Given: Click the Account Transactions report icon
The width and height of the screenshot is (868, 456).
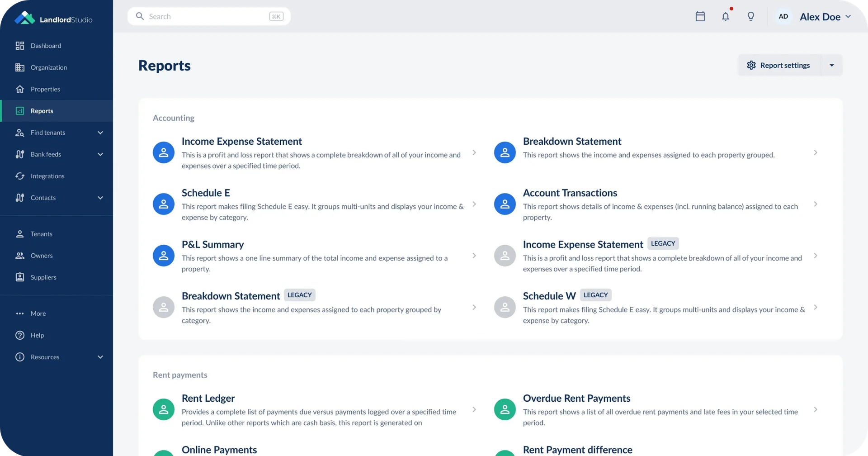Looking at the screenshot, I should point(505,204).
